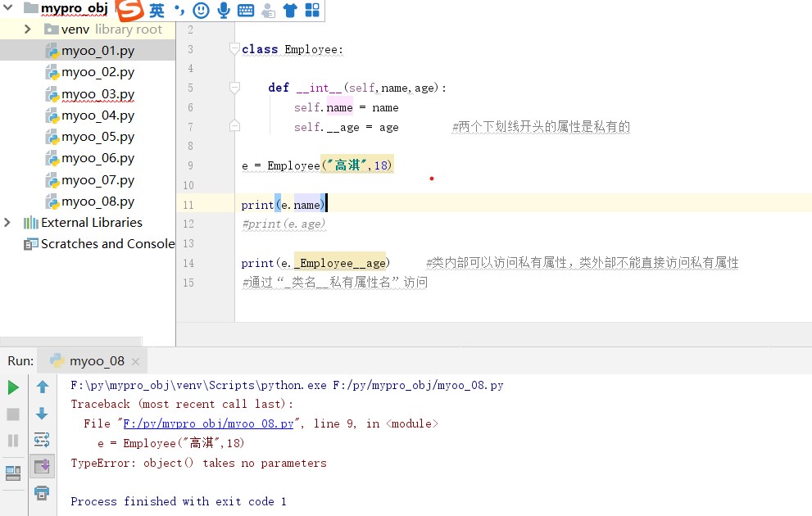
Task: Click 'Traceback (most recent call last)' line
Action: click(x=182, y=405)
